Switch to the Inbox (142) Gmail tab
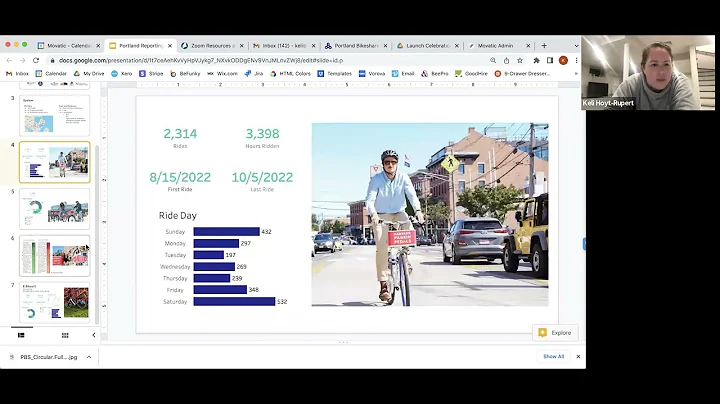 point(284,45)
